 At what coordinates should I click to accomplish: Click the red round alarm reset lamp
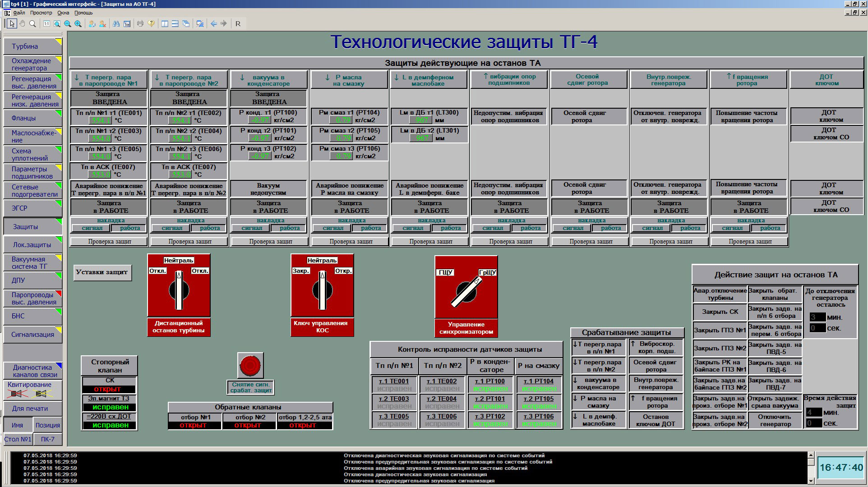(x=250, y=365)
